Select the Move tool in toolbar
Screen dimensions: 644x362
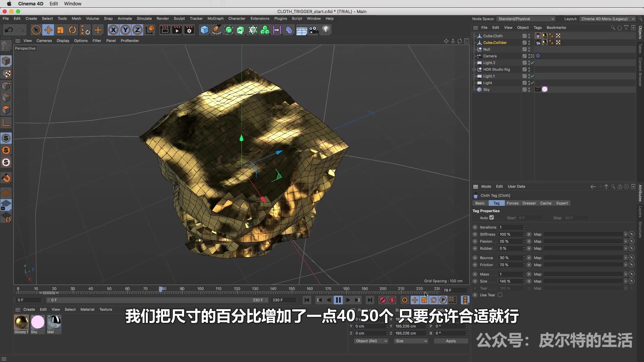pyautogui.click(x=48, y=30)
